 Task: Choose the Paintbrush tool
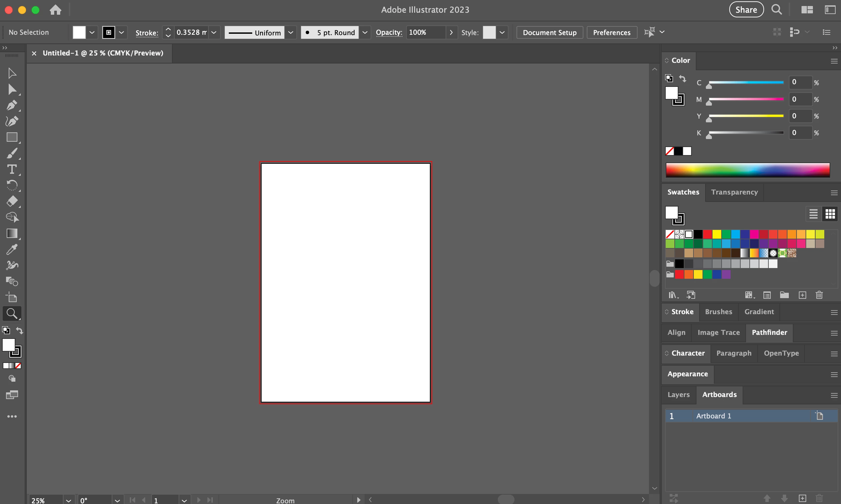tap(12, 153)
